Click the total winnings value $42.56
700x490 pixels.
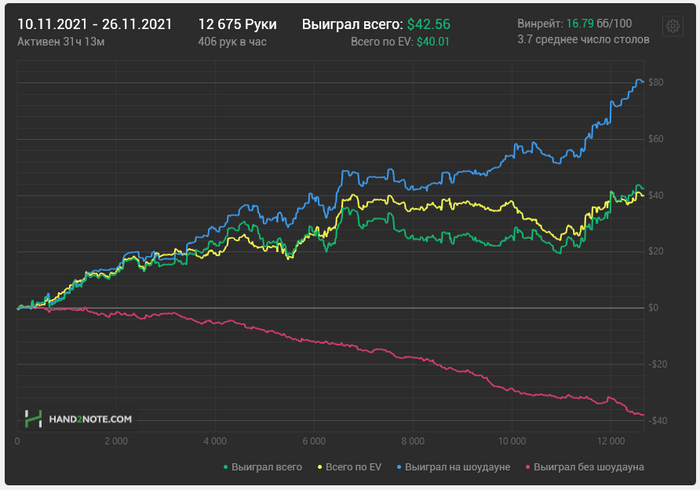point(429,24)
